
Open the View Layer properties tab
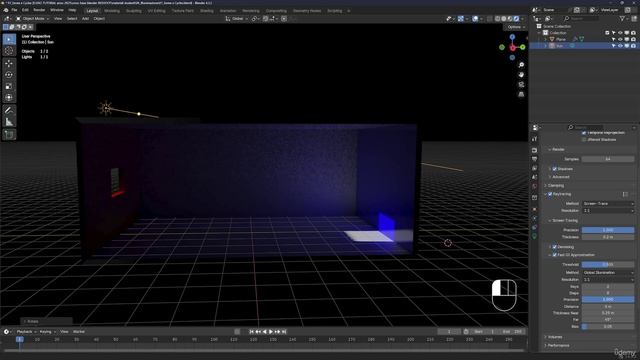coord(535,168)
